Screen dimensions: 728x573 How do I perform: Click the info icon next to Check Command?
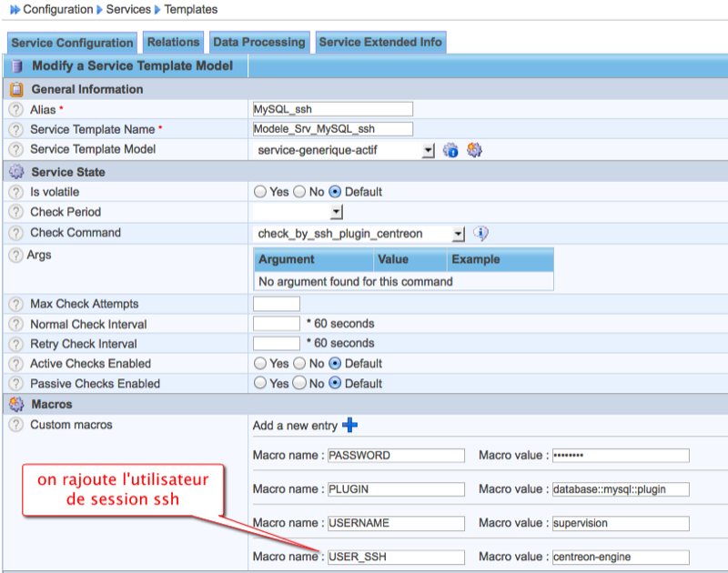481,234
